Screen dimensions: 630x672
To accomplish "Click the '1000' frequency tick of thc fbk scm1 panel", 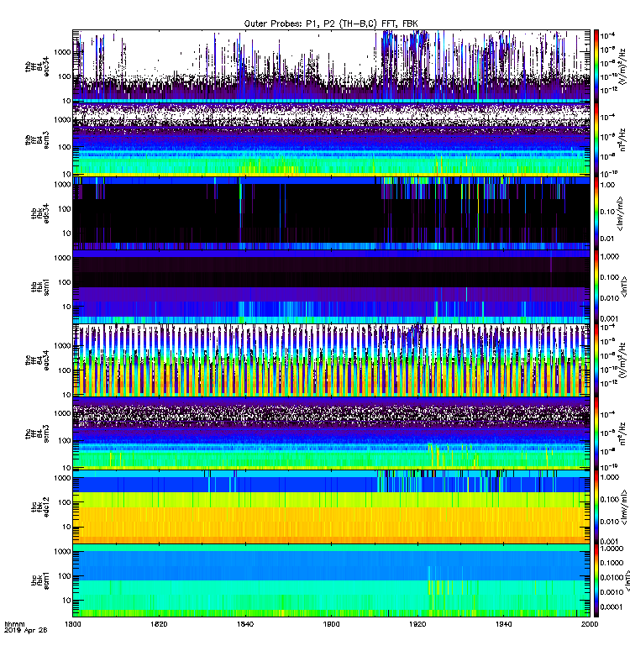I will click(x=62, y=552).
